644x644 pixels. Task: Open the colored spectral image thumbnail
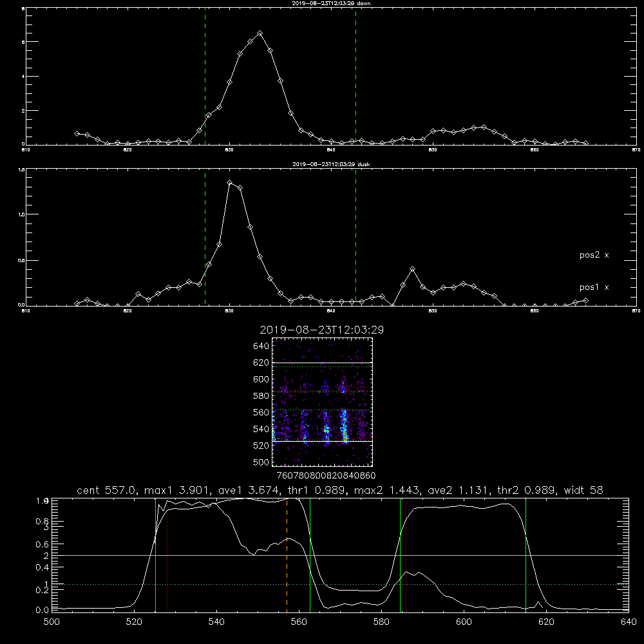pos(322,402)
